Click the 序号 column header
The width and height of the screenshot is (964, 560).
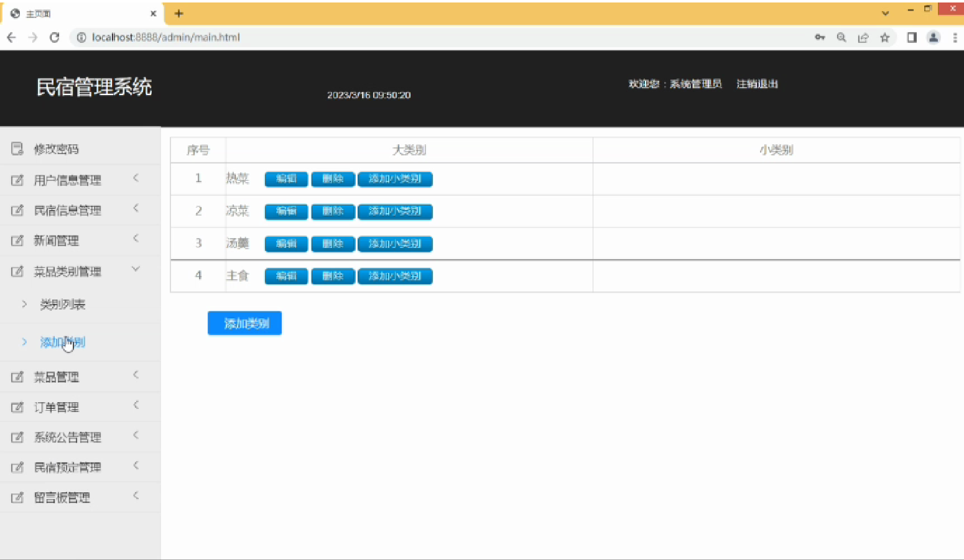198,150
